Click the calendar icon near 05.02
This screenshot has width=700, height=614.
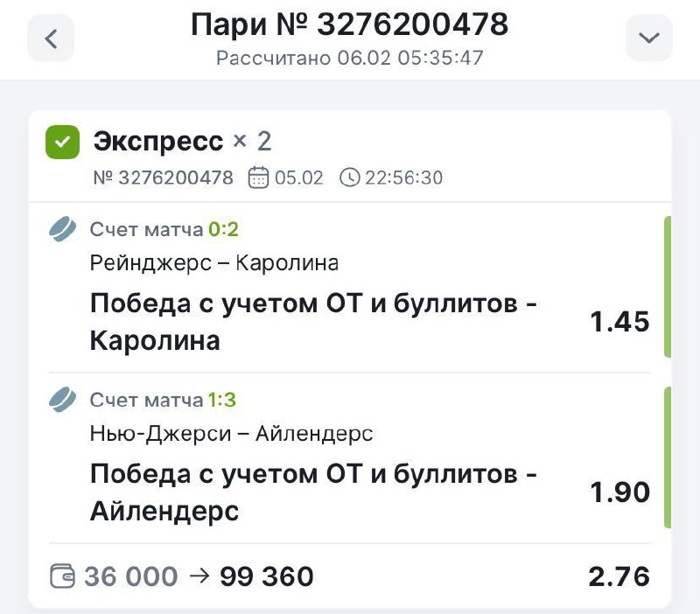[259, 178]
